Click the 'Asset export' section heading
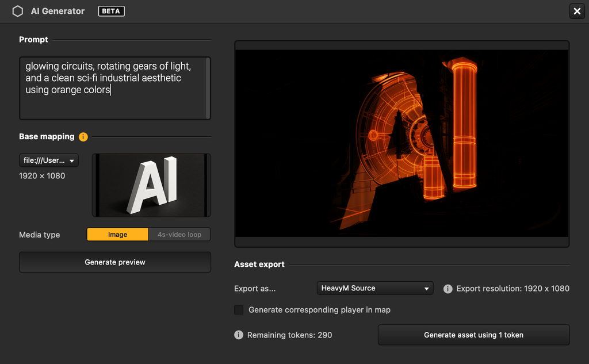The width and height of the screenshot is (589, 364). tap(259, 265)
